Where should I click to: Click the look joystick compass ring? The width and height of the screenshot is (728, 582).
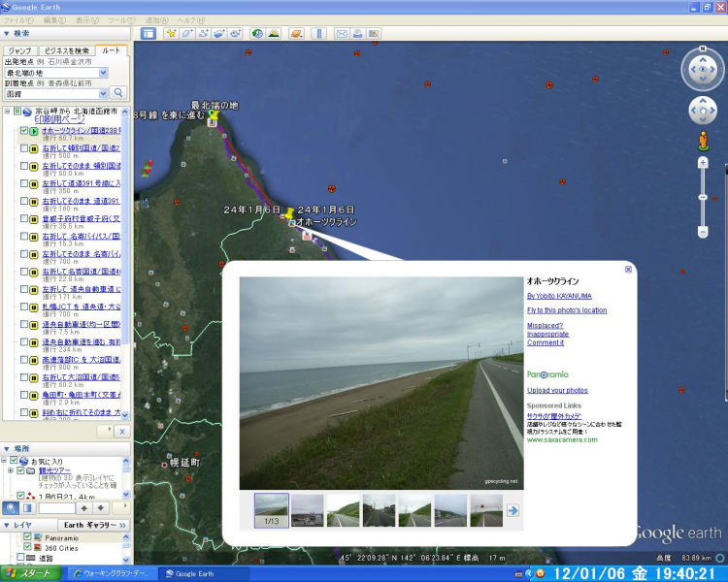coord(703,69)
